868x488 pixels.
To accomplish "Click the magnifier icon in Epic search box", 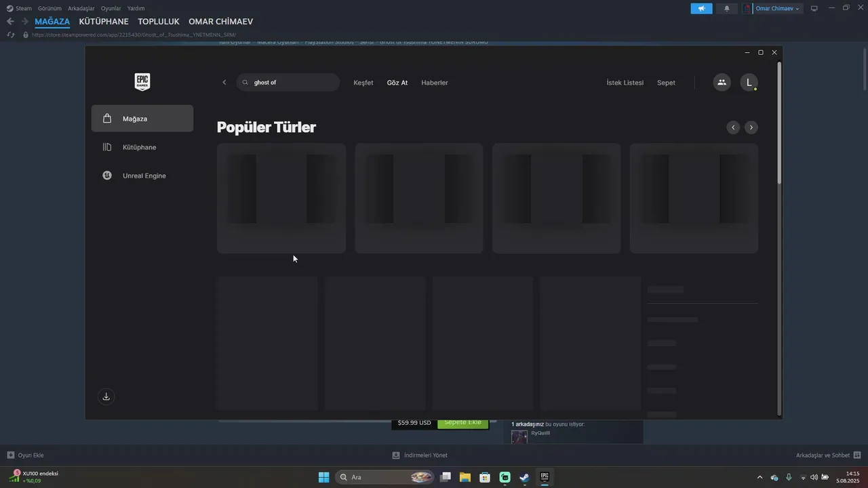I will 245,83.
